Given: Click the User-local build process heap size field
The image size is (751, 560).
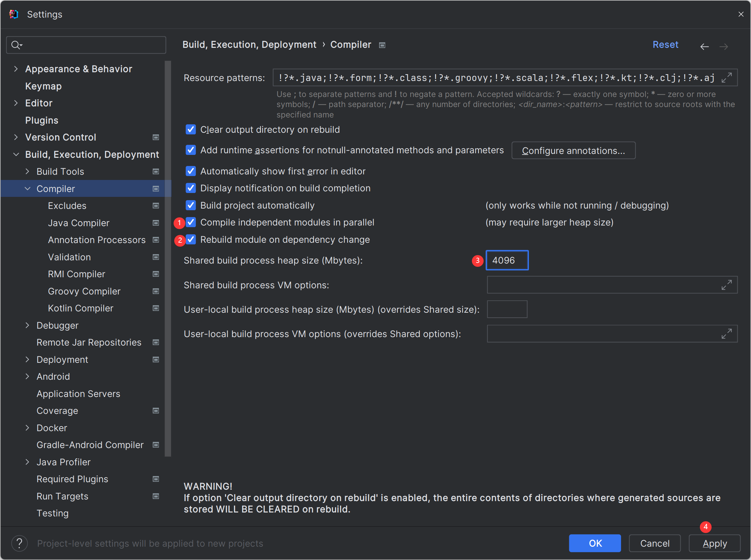Looking at the screenshot, I should tap(507, 309).
